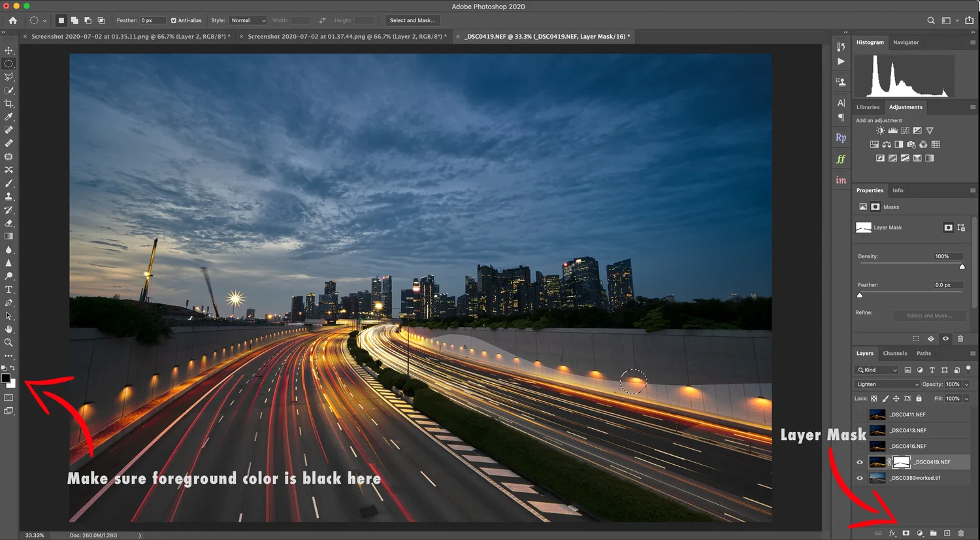Delete the selected layer with trash icon

point(960,533)
